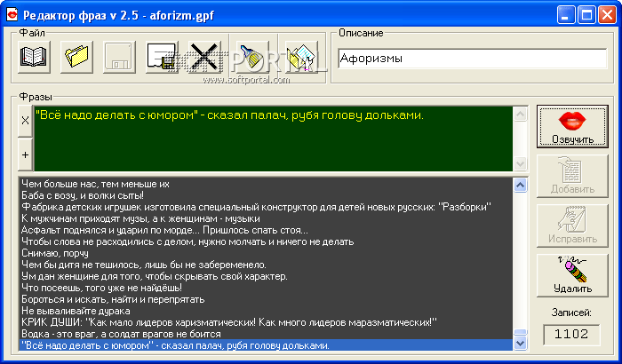This screenshot has height=364, width=622.
Task: Click the folder with documents import icon
Action: pos(302,57)
